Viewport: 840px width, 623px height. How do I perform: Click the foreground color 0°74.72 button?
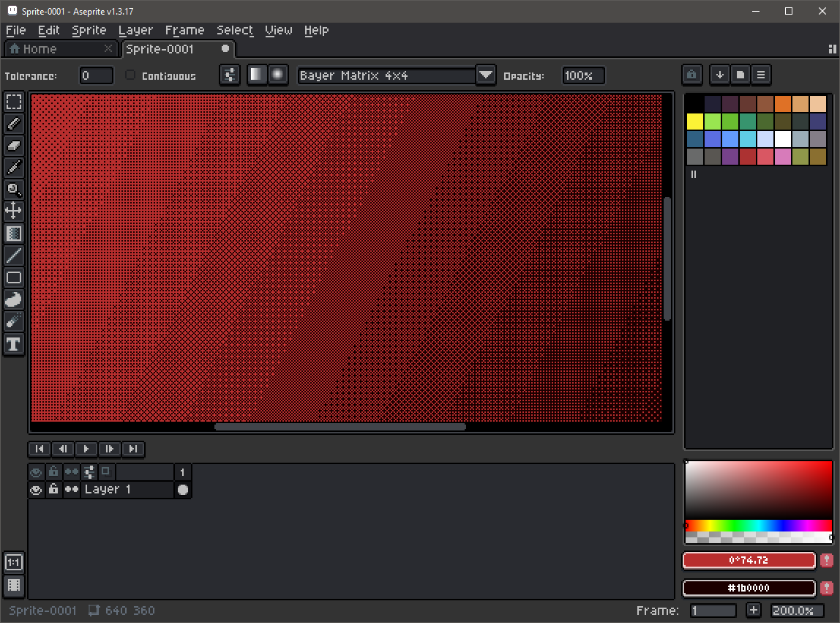[749, 560]
